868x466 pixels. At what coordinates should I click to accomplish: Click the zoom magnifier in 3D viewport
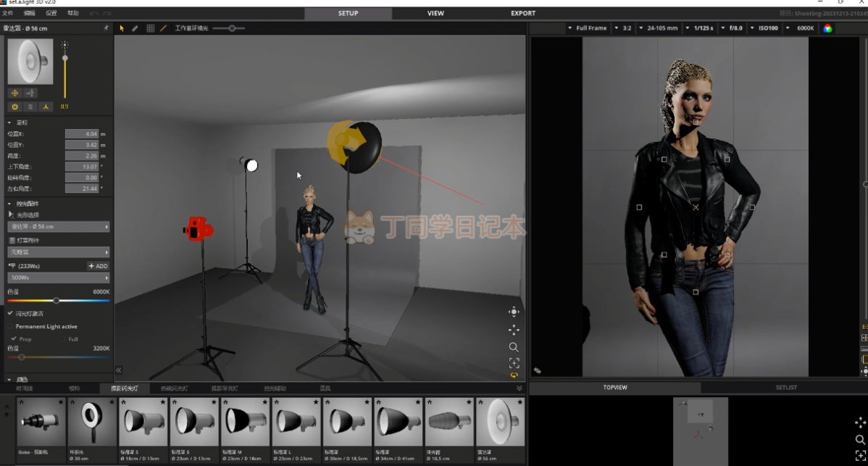(514, 347)
